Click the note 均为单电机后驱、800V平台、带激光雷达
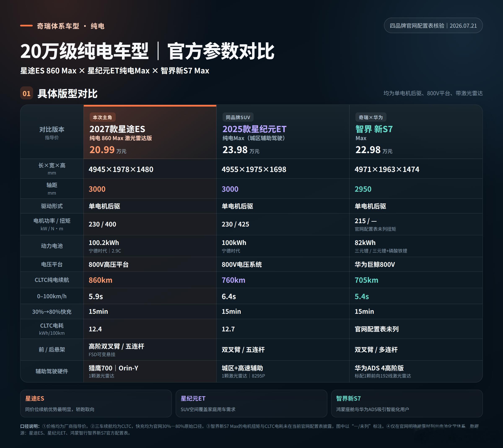This screenshot has height=448, width=503. (x=433, y=93)
